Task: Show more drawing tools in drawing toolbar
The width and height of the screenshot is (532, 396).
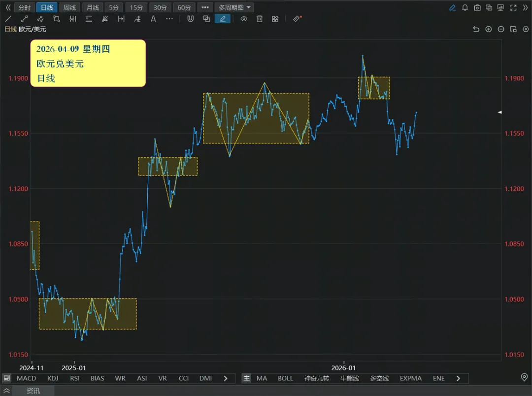Action: click(x=169, y=19)
